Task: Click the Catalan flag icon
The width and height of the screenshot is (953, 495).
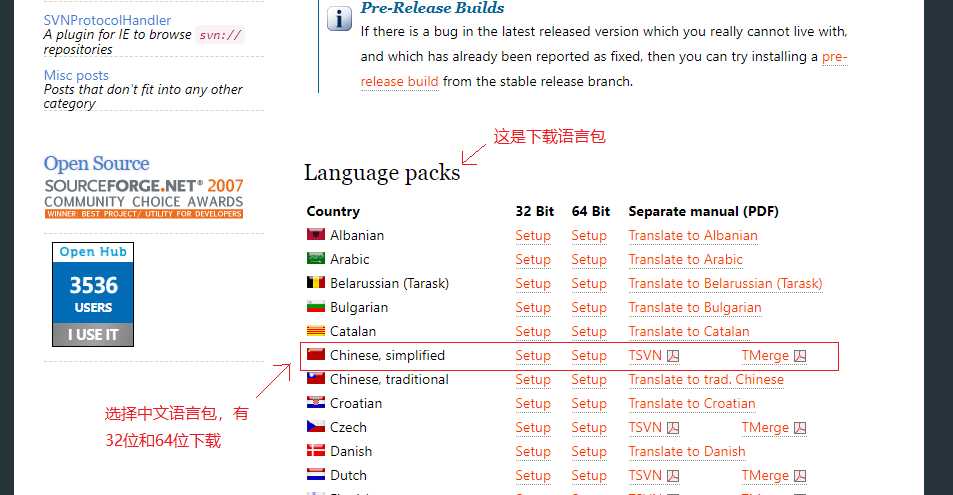Action: coord(315,331)
